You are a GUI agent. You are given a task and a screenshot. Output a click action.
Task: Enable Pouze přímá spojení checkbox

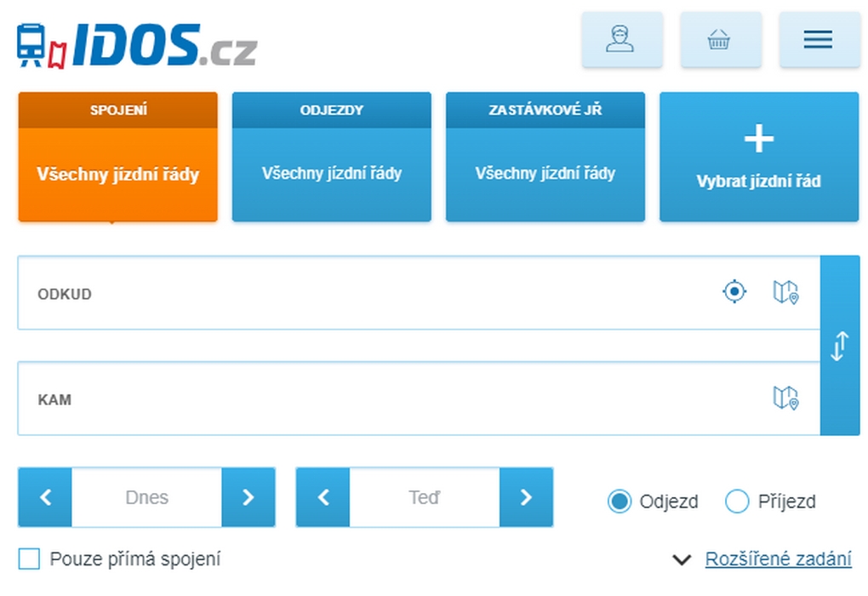click(x=30, y=559)
